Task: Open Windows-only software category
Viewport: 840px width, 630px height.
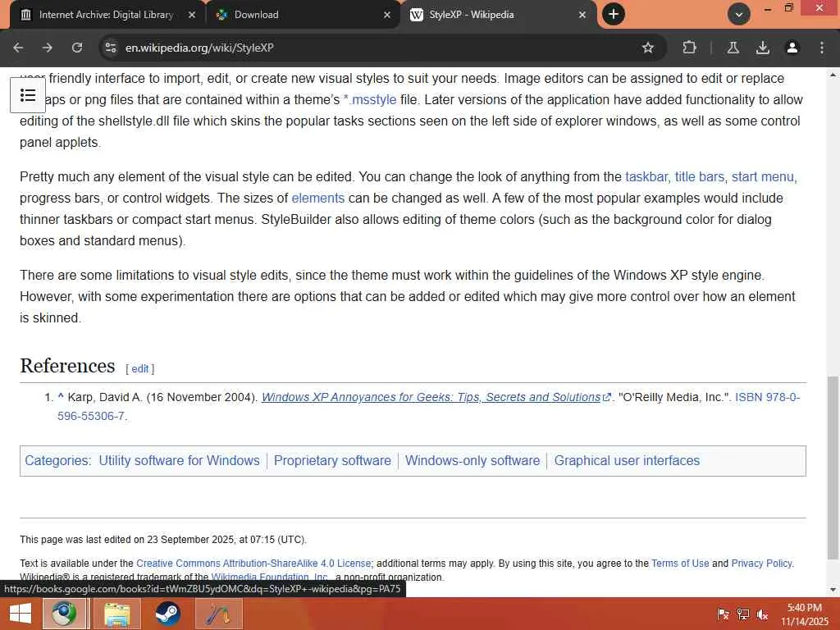Action: click(x=472, y=461)
